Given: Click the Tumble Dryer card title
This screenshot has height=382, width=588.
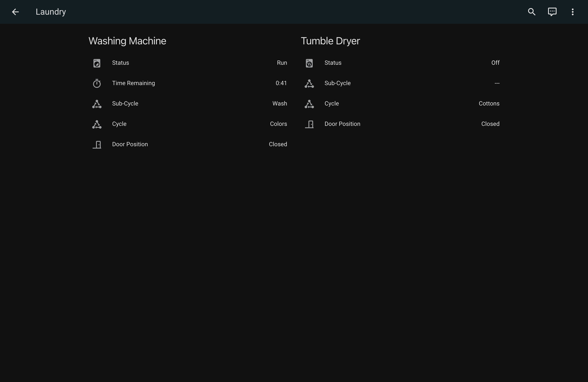Looking at the screenshot, I should pos(330,41).
